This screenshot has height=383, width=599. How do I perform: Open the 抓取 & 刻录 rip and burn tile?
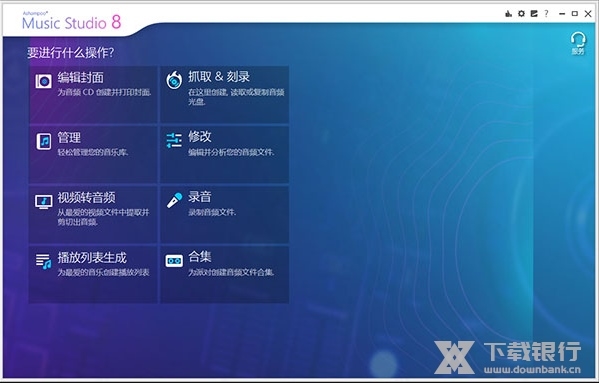(224, 94)
